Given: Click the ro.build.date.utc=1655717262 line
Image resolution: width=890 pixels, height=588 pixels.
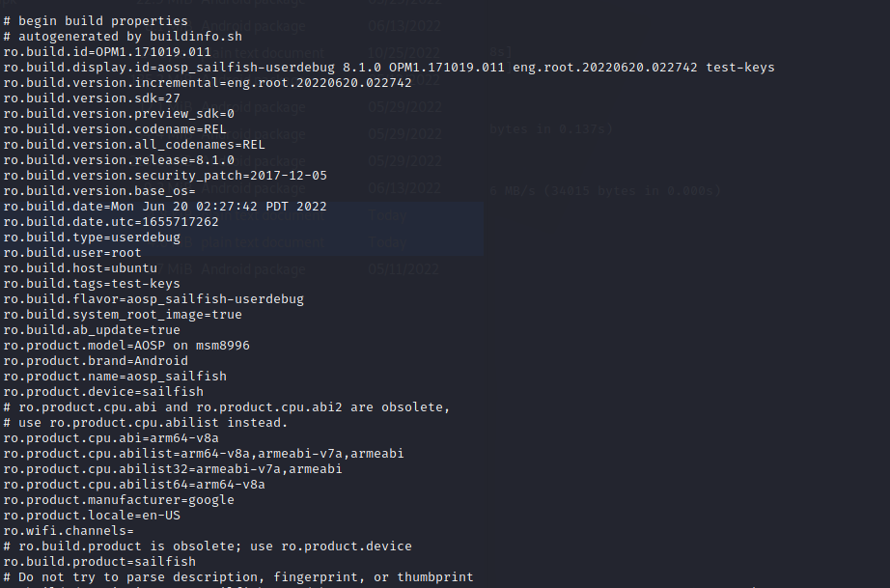Looking at the screenshot, I should coord(111,221).
